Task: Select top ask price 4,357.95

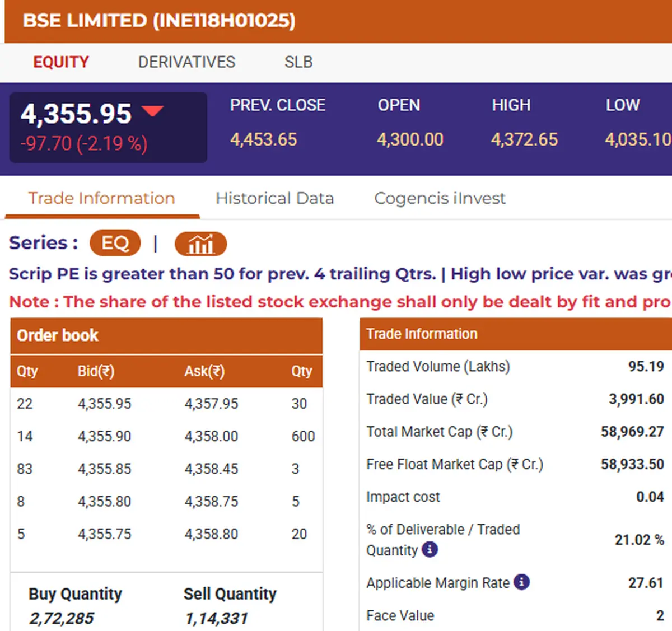Action: [211, 404]
